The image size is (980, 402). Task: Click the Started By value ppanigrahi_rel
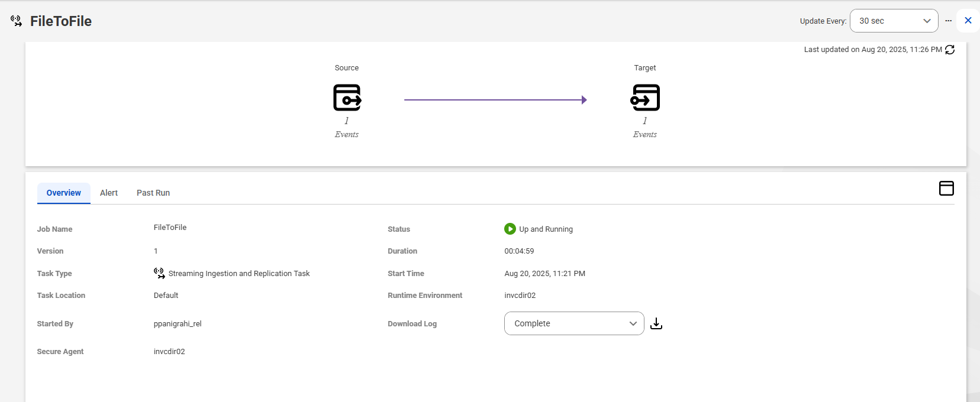point(178,324)
